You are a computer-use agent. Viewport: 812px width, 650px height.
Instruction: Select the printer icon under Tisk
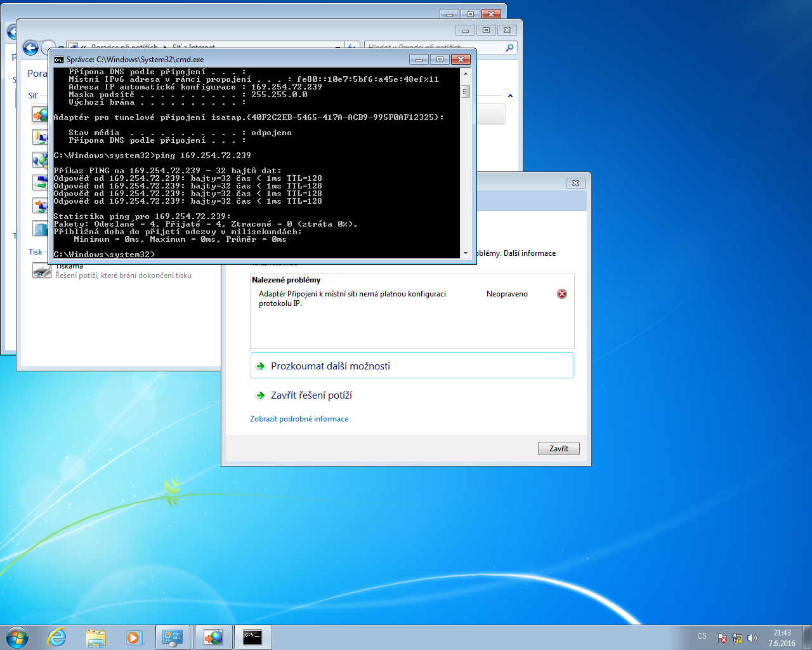(41, 271)
